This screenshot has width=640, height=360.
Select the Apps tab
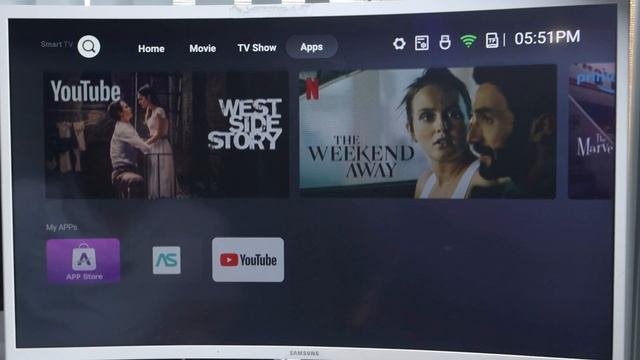click(311, 47)
